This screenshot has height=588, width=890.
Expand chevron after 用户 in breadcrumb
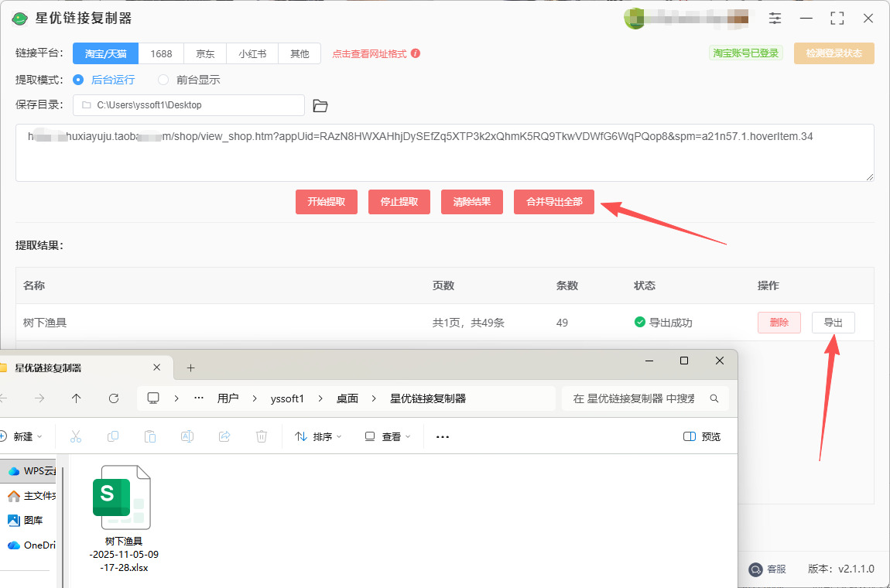[255, 398]
